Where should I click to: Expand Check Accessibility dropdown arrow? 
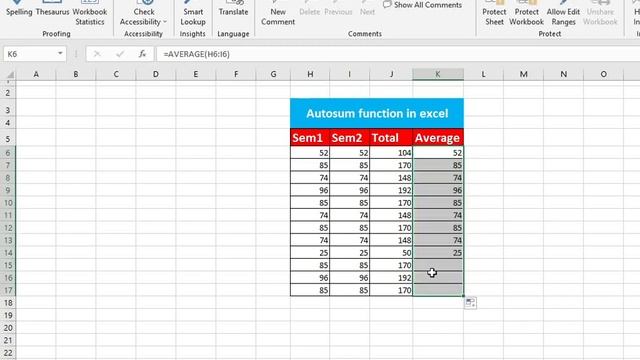[x=165, y=22]
